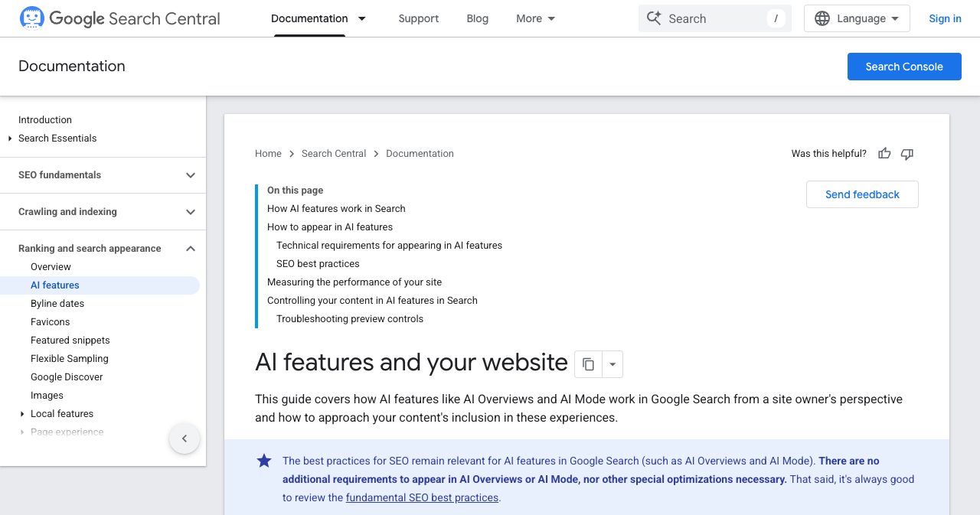Open Overview in the sidebar

pyautogui.click(x=51, y=267)
